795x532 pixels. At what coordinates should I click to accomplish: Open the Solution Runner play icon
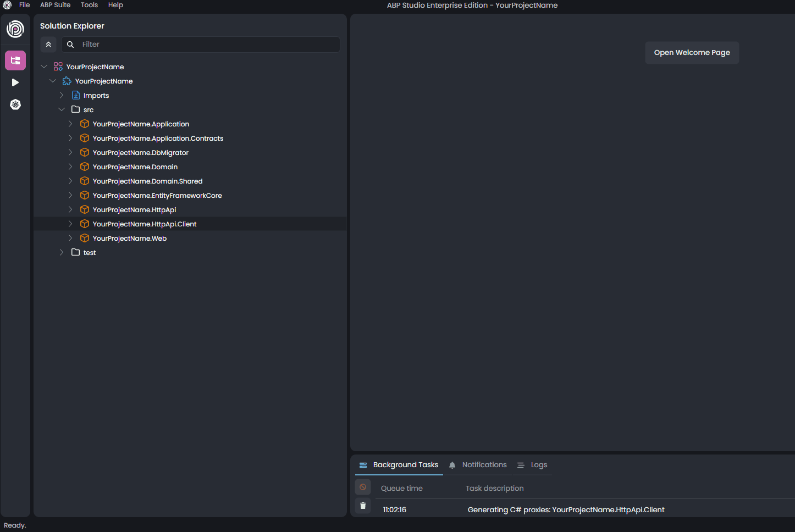pos(15,82)
